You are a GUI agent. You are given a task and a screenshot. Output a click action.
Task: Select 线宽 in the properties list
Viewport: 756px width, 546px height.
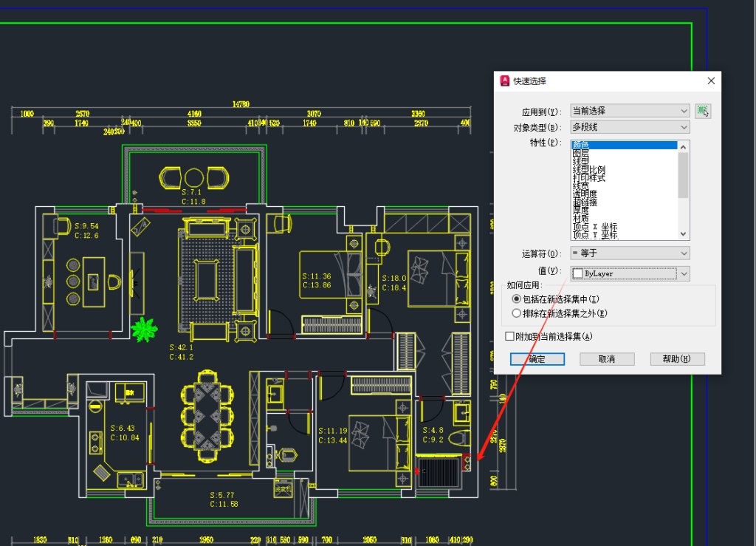click(580, 185)
